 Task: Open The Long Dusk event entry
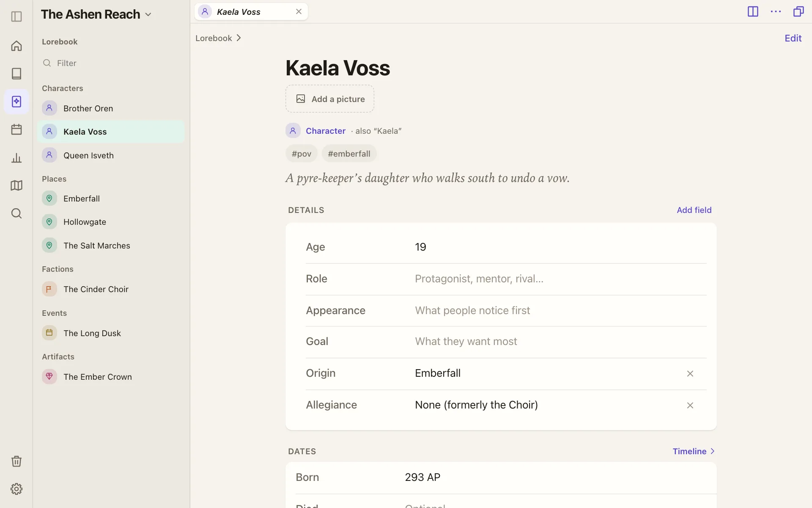coord(111,333)
